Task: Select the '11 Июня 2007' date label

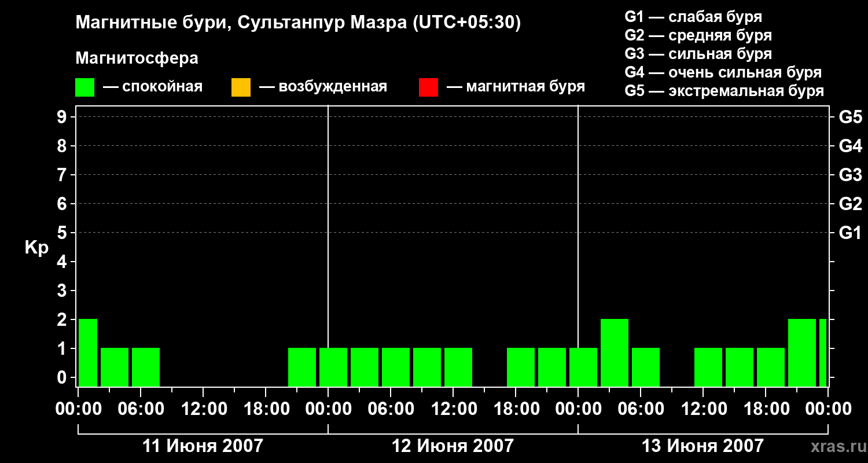Action: [203, 446]
